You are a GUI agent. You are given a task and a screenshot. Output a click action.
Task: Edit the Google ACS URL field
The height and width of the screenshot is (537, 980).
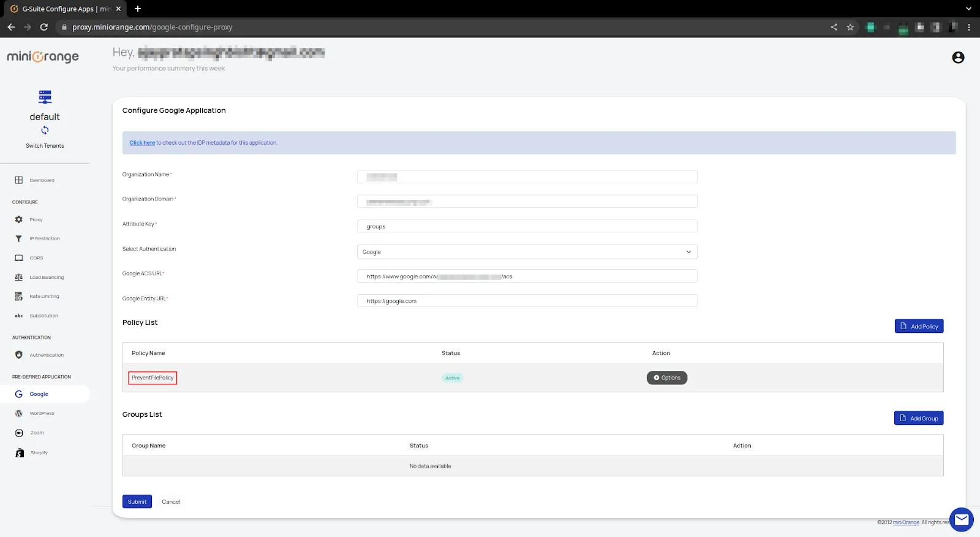[527, 276]
